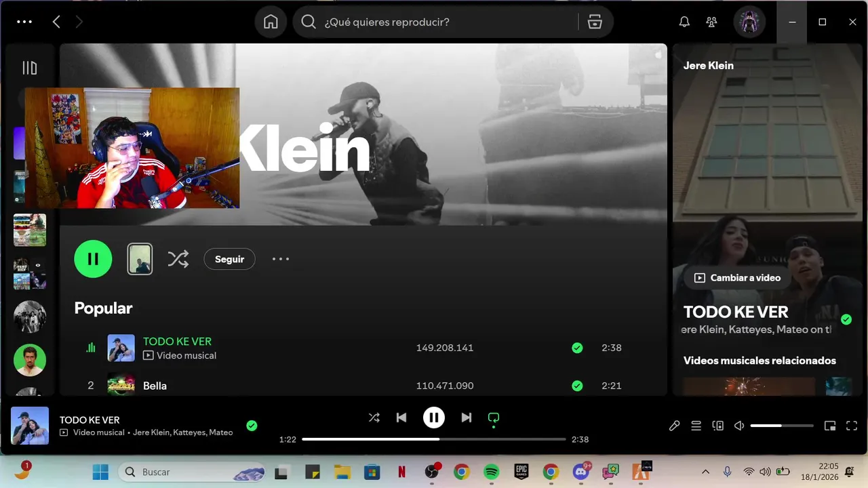
Task: Open Microsoft Store from the taskbar
Action: (x=372, y=472)
